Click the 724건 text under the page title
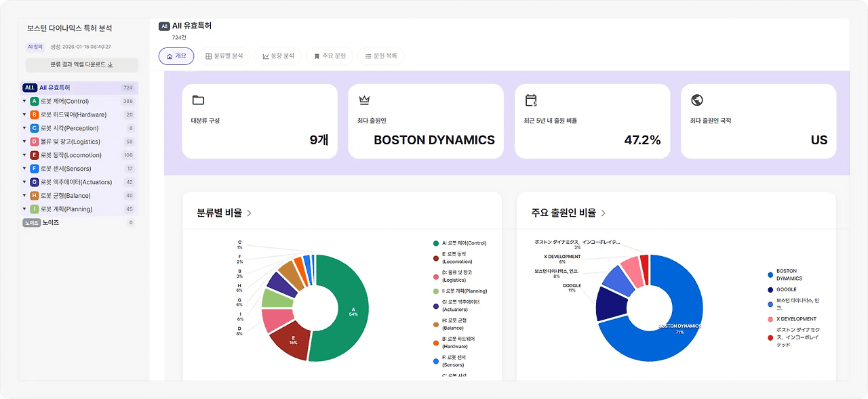Viewport: 868px width, 399px height. tap(179, 38)
